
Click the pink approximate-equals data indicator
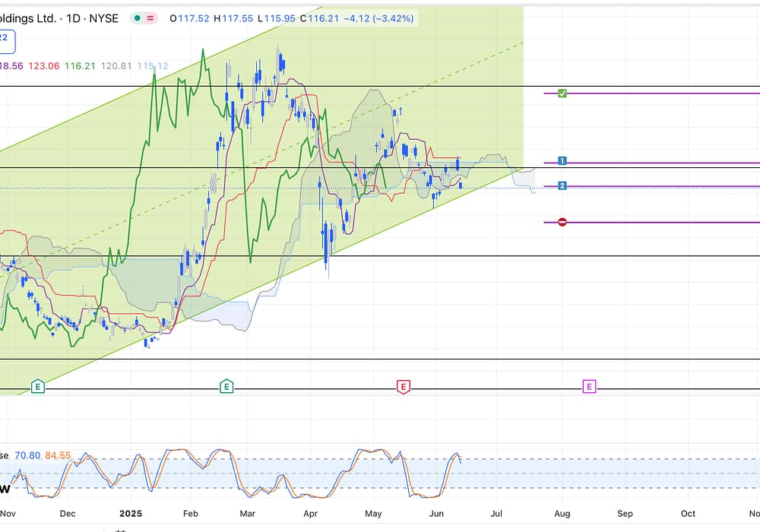[x=150, y=18]
